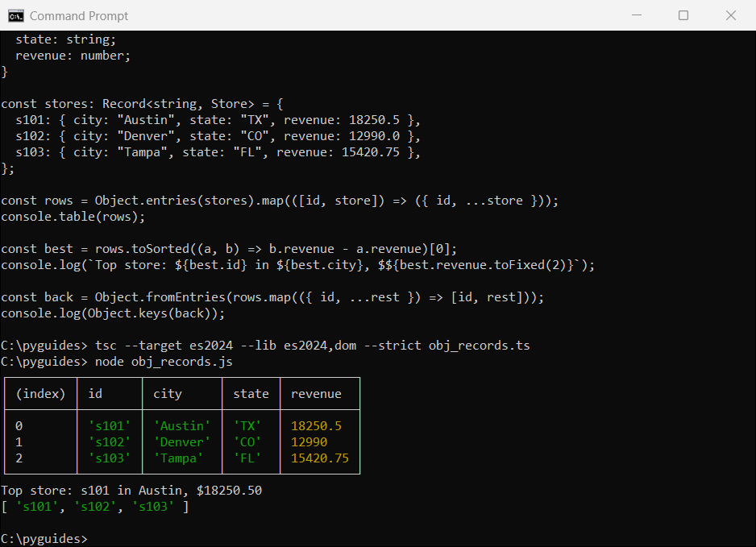756x547 pixels.
Task: Click the 'const rows = Object.entries' line
Action: click(x=280, y=201)
